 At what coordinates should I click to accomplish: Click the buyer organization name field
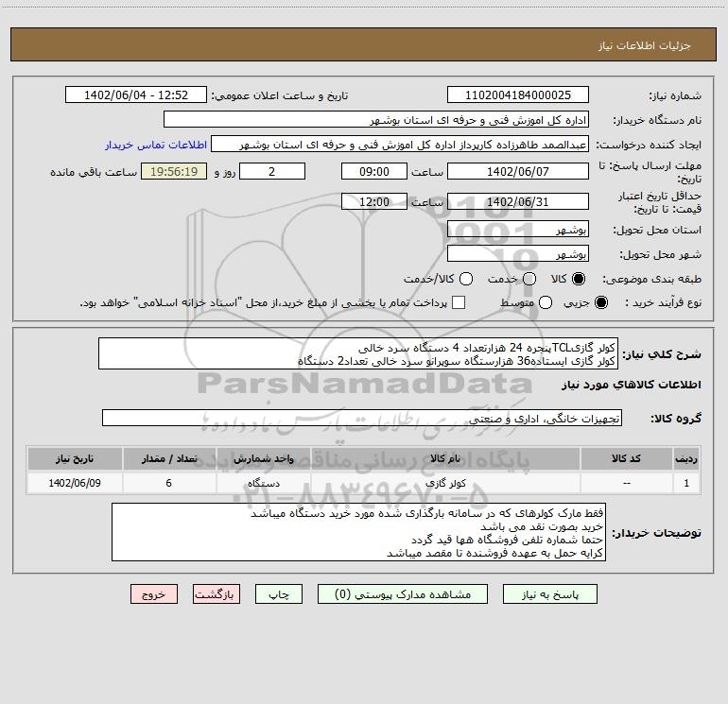point(376,120)
